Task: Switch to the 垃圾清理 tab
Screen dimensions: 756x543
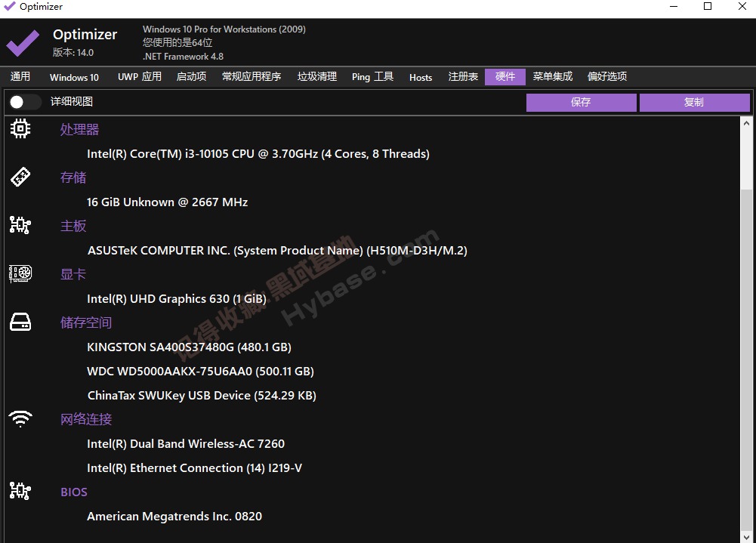Action: [x=317, y=77]
